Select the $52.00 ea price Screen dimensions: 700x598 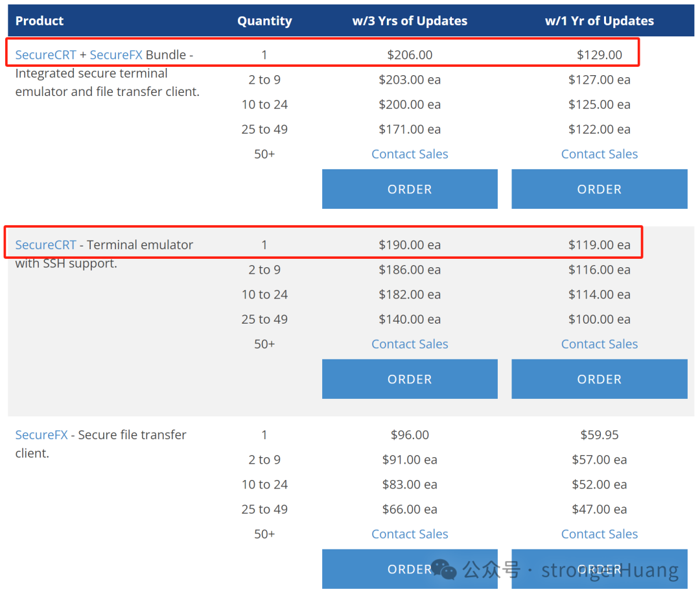(600, 484)
